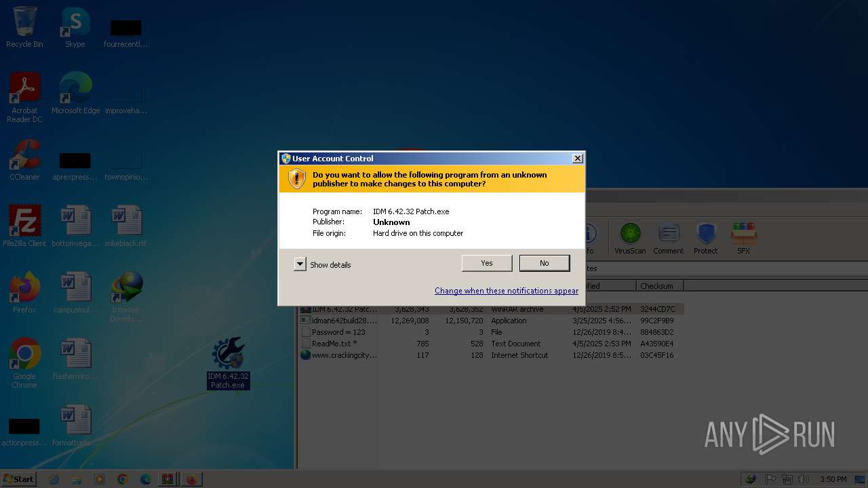Expand Show details in the UAC dialog
This screenshot has height=488, width=868.
(323, 265)
